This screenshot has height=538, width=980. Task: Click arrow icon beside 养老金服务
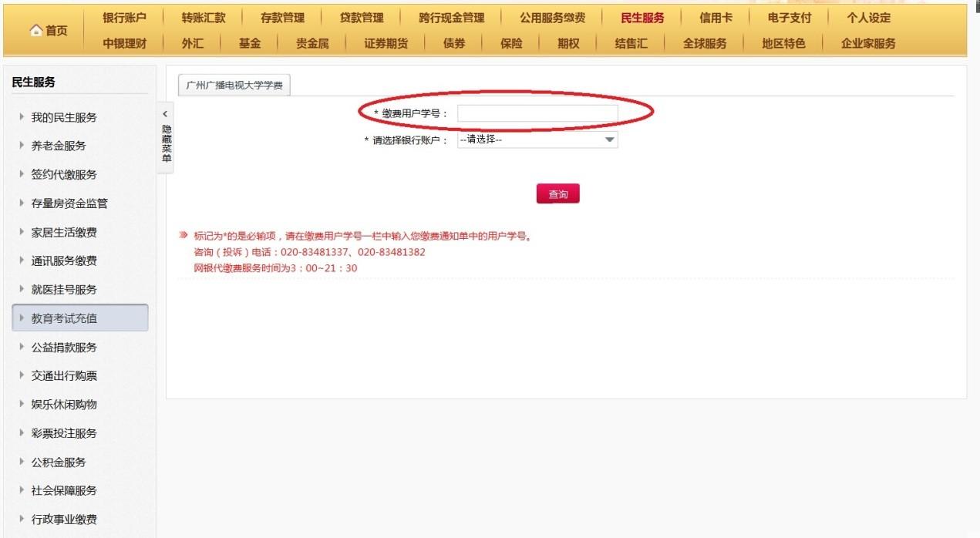[22, 146]
